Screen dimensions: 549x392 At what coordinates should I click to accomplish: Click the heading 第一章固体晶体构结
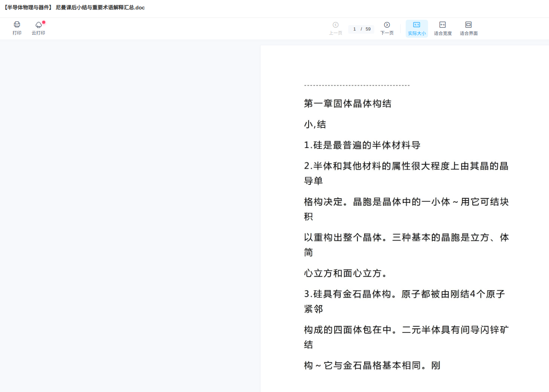pyautogui.click(x=348, y=104)
